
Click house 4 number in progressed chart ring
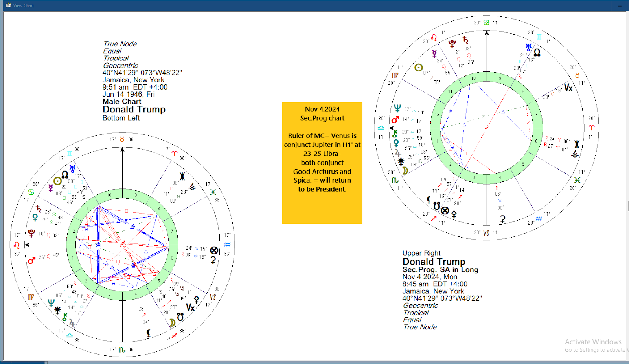tap(500, 177)
